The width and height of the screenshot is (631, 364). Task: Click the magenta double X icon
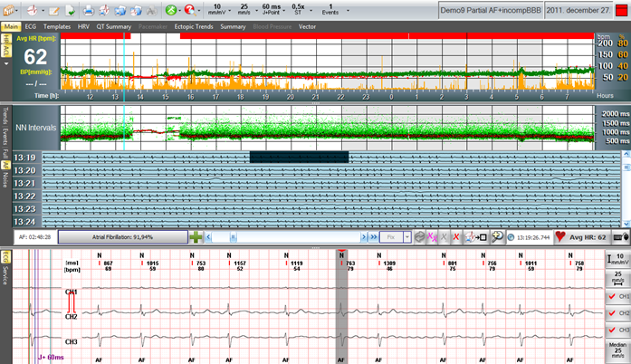[432, 237]
